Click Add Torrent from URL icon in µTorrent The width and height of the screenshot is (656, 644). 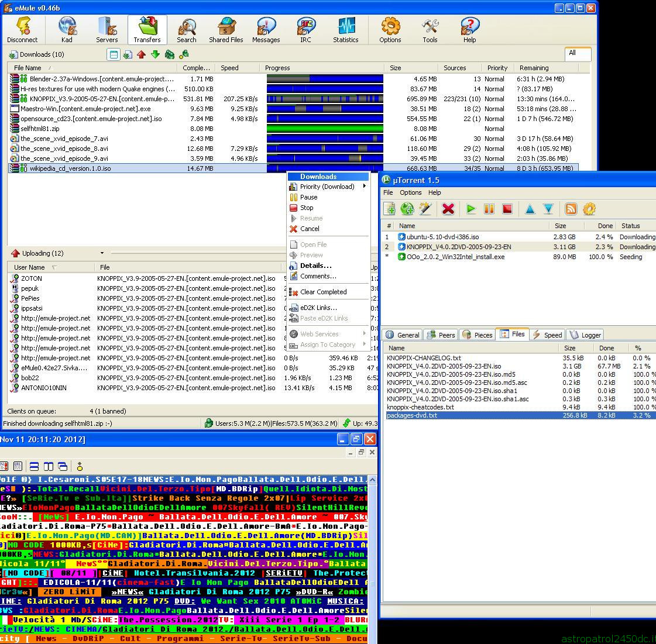click(407, 209)
